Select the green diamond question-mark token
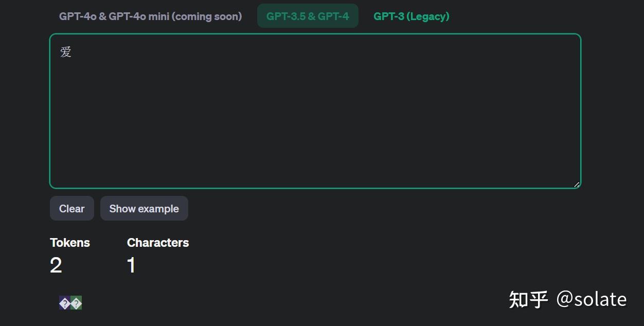Image resolution: width=644 pixels, height=326 pixels. (76, 303)
